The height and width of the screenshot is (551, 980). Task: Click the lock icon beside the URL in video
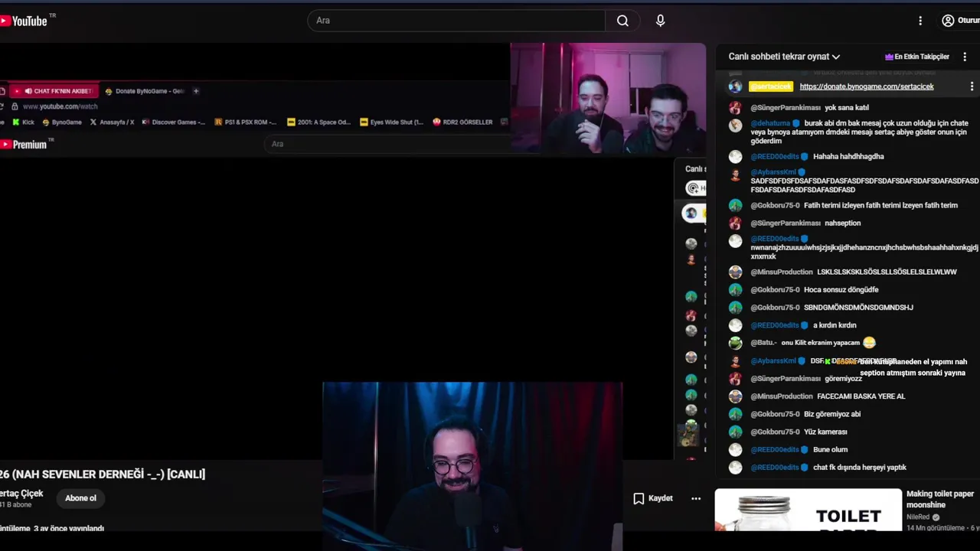[14, 106]
